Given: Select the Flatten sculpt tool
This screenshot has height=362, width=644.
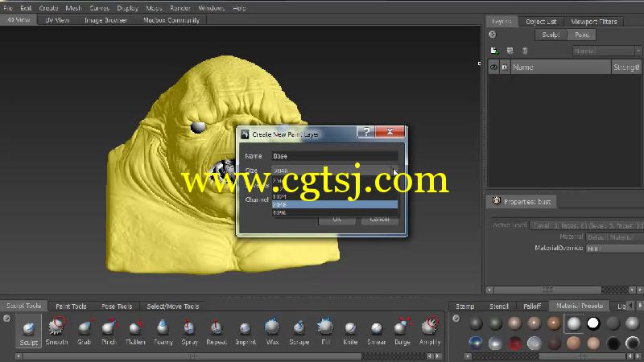Looking at the screenshot, I should (135, 331).
